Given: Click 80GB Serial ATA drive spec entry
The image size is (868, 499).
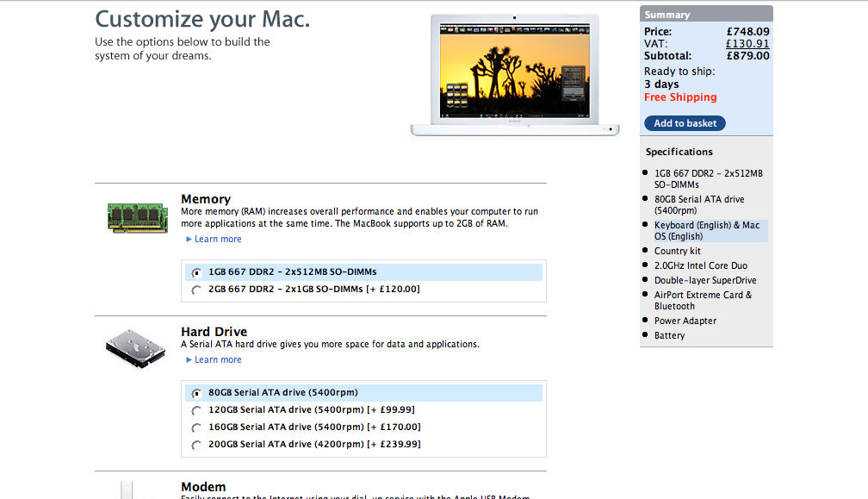Looking at the screenshot, I should pos(699,204).
